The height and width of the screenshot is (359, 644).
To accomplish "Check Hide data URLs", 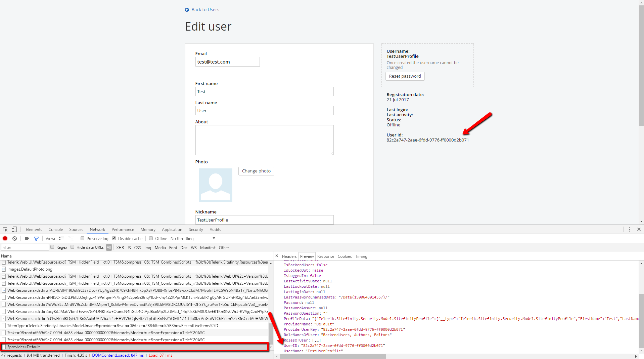I will (x=72, y=247).
